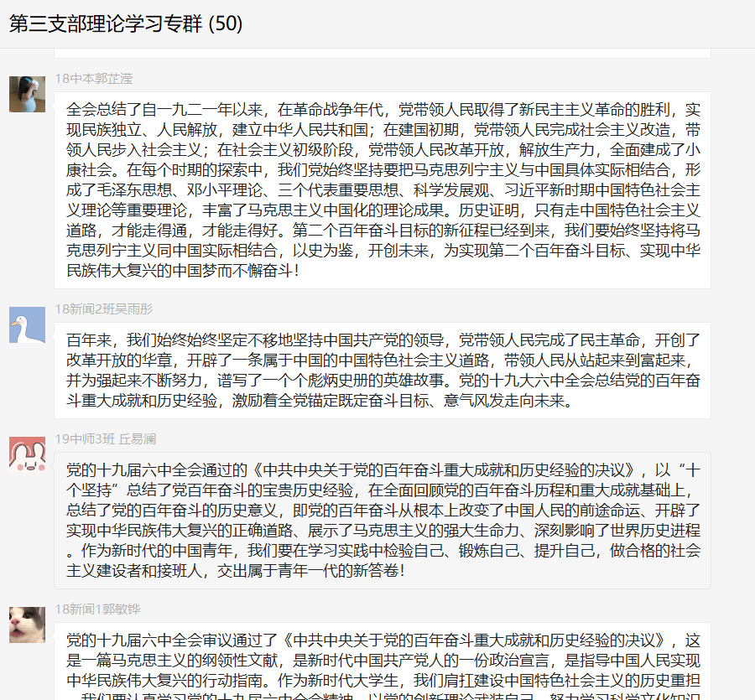755x700 pixels.
Task: Click sender name 19中师3班 丘易澜
Action: (106, 438)
